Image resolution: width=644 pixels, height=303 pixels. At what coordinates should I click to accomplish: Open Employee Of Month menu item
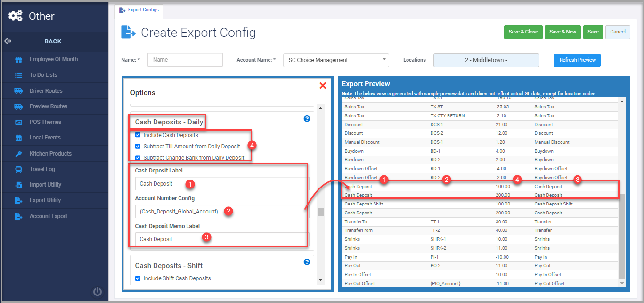point(54,59)
